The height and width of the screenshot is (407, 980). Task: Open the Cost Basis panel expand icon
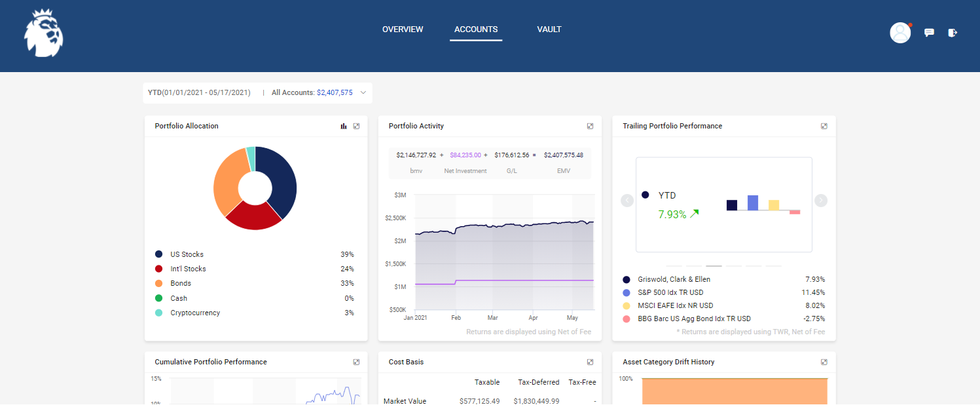tap(590, 361)
